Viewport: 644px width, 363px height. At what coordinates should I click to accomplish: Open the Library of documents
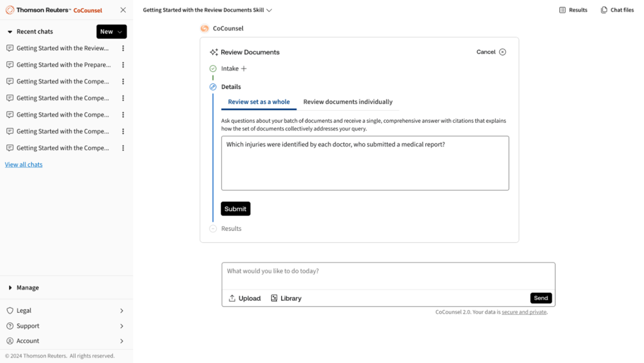point(286,298)
